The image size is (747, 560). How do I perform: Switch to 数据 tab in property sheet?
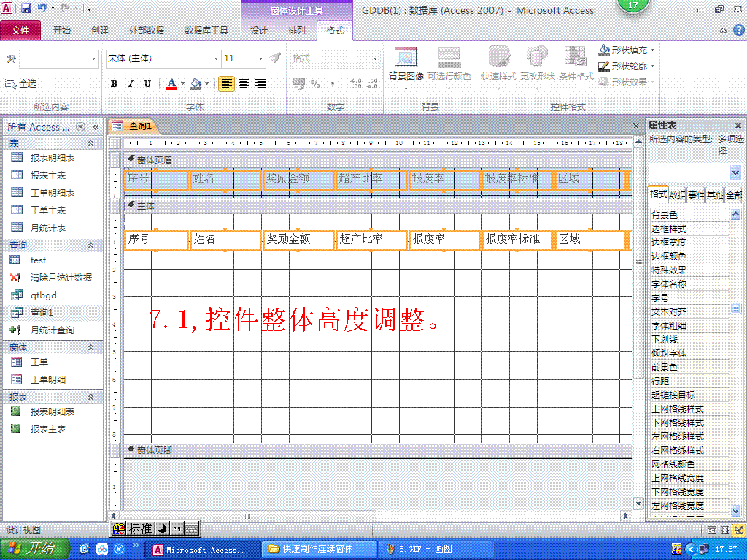pyautogui.click(x=677, y=194)
